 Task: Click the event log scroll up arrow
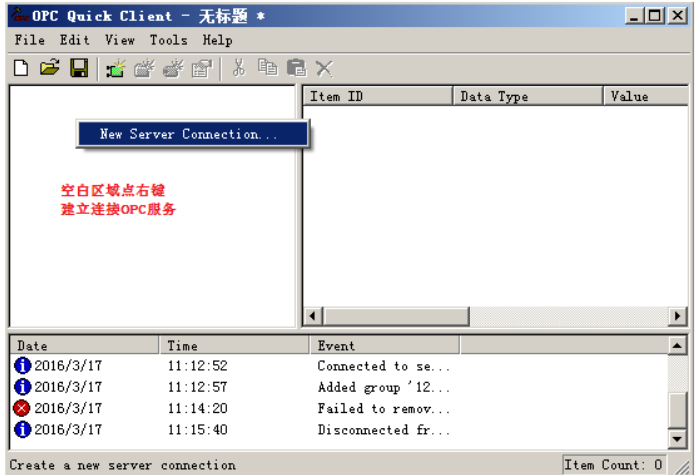point(677,345)
